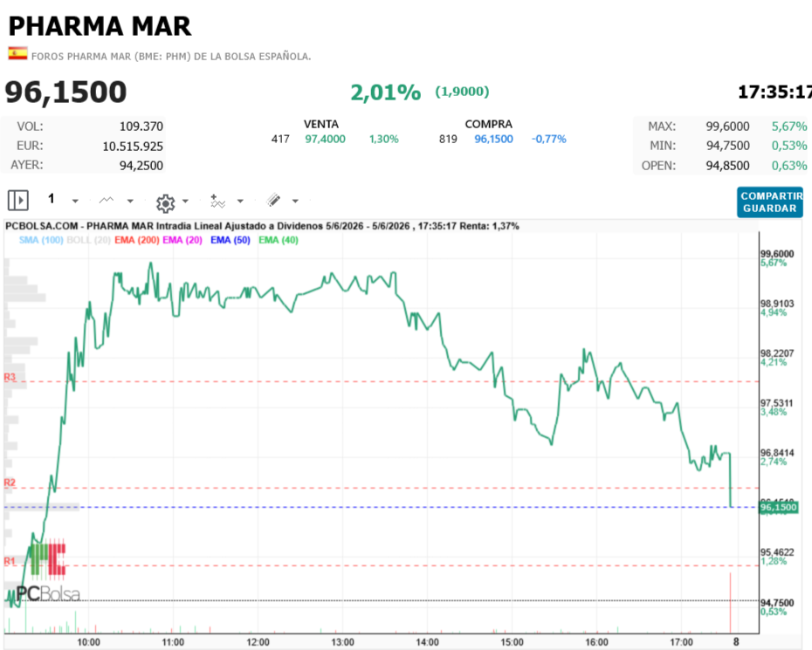Toggle the BOLL (20) indicator
Image resolution: width=812 pixels, height=650 pixels.
tap(88, 240)
